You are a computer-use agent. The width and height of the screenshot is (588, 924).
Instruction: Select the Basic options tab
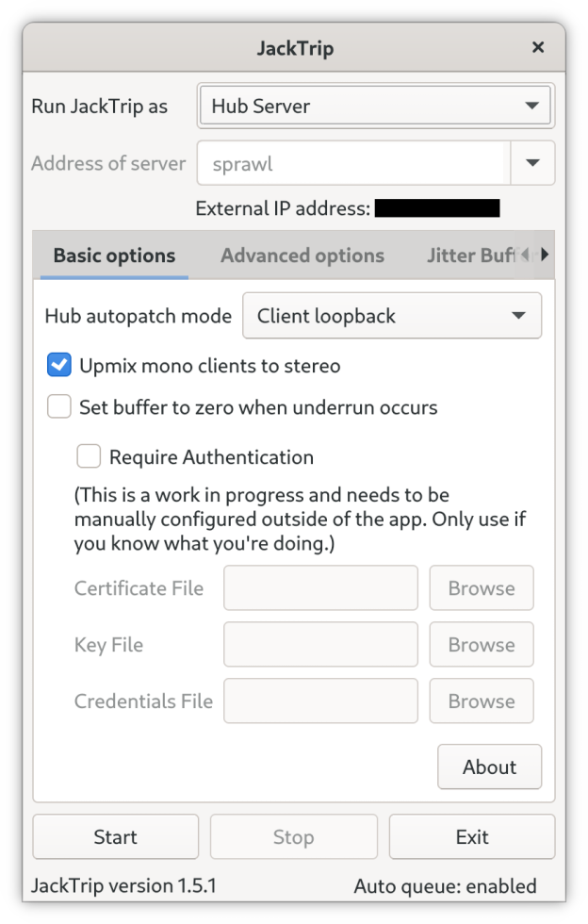tap(114, 256)
